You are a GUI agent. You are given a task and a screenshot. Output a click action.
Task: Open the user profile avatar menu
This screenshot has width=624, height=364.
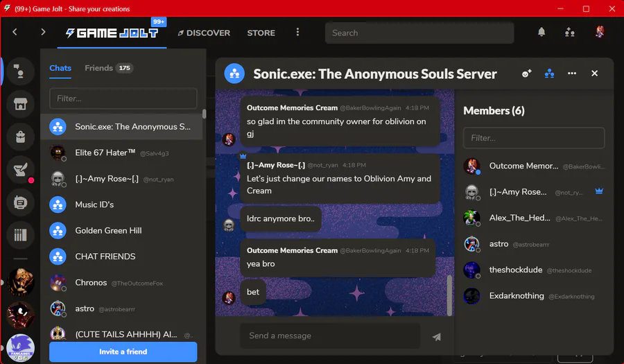coord(599,32)
